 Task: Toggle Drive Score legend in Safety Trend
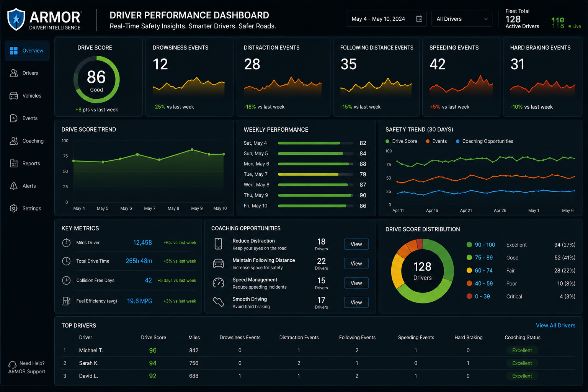pyautogui.click(x=401, y=141)
